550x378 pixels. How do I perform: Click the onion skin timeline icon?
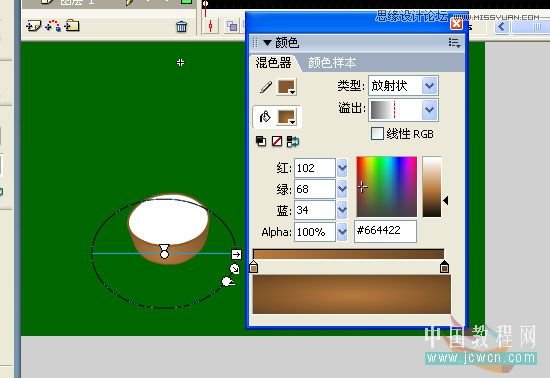click(x=232, y=26)
